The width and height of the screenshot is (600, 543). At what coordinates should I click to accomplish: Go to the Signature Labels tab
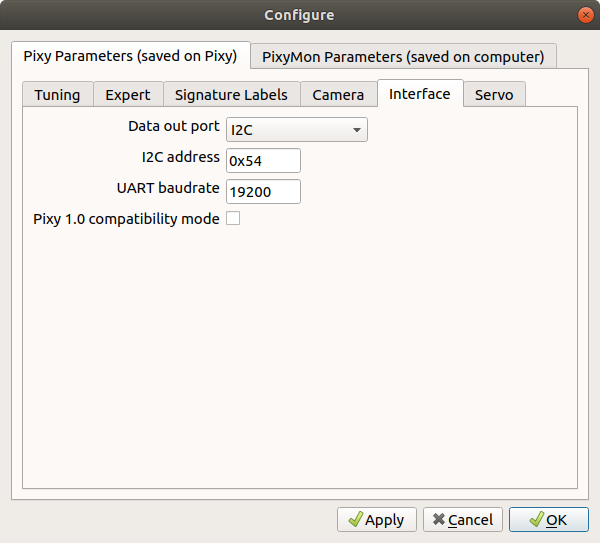click(x=232, y=95)
